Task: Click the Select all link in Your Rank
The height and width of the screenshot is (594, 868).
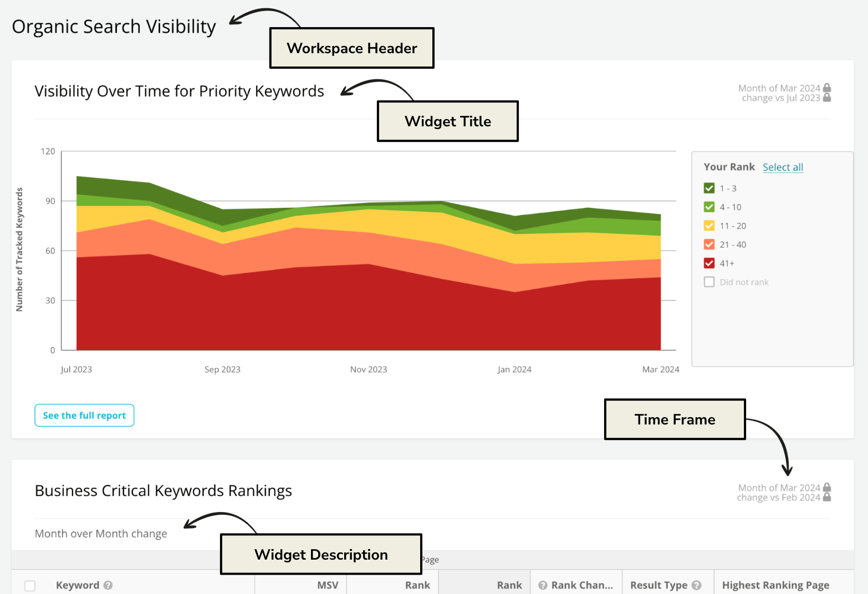Action: coord(783,167)
